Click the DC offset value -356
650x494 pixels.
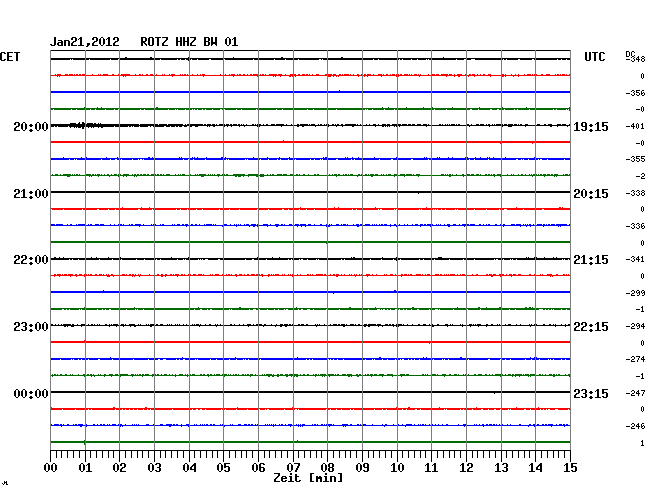pyautogui.click(x=636, y=93)
